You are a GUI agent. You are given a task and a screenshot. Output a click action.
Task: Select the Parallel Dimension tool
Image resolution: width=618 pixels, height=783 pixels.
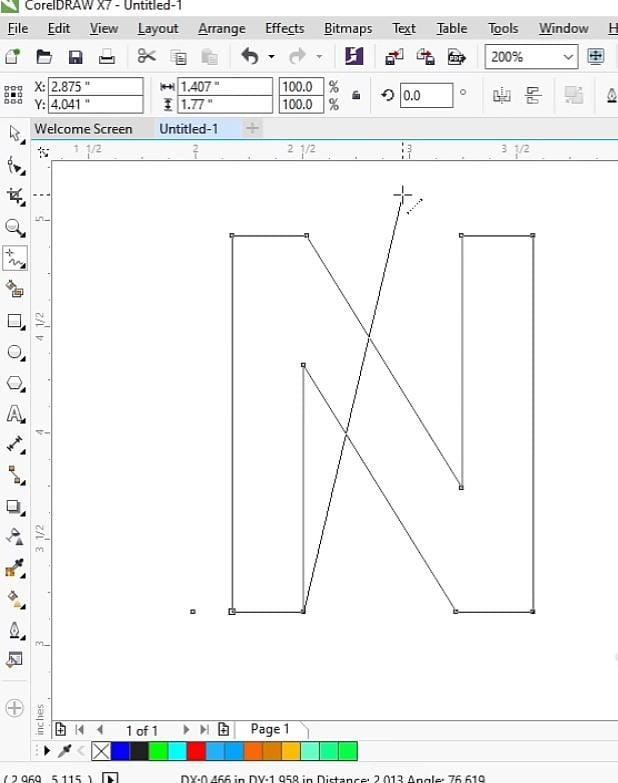(x=15, y=444)
